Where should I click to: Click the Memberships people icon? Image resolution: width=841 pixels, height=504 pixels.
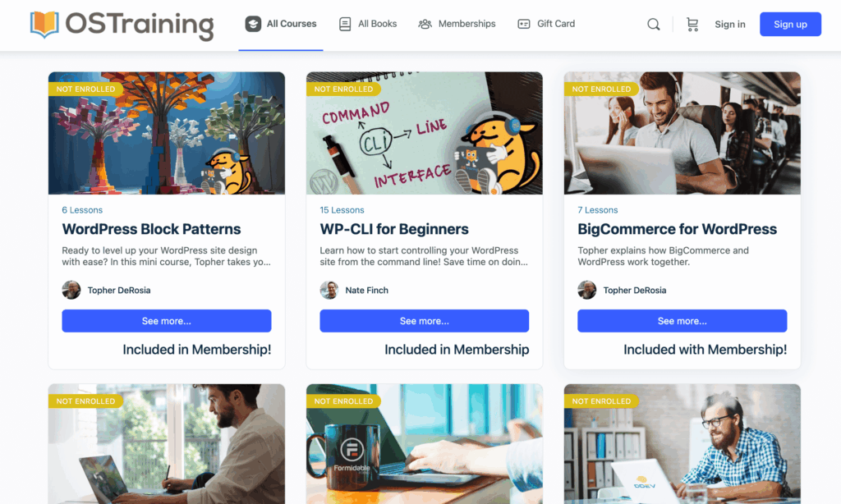(x=425, y=24)
